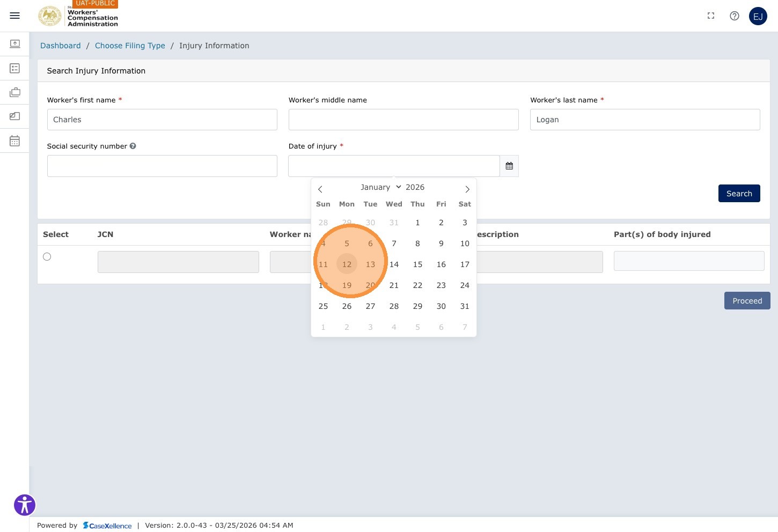Image resolution: width=778 pixels, height=532 pixels.
Task: Click the Search button
Action: [739, 194]
